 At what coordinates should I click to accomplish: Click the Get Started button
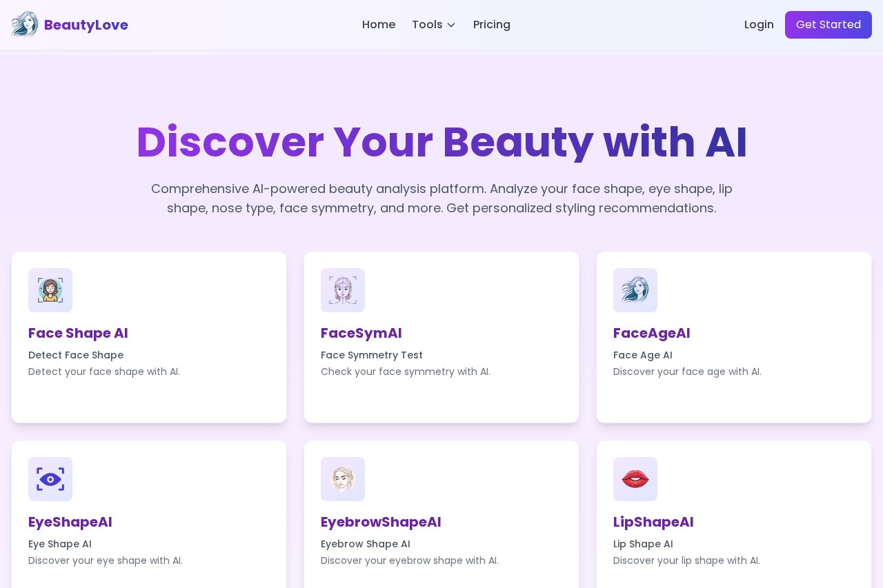(x=829, y=25)
